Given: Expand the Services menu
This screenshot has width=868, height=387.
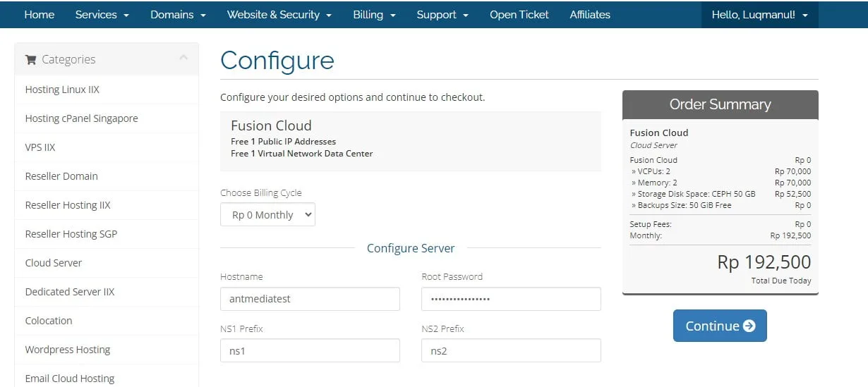Looking at the screenshot, I should (x=102, y=14).
